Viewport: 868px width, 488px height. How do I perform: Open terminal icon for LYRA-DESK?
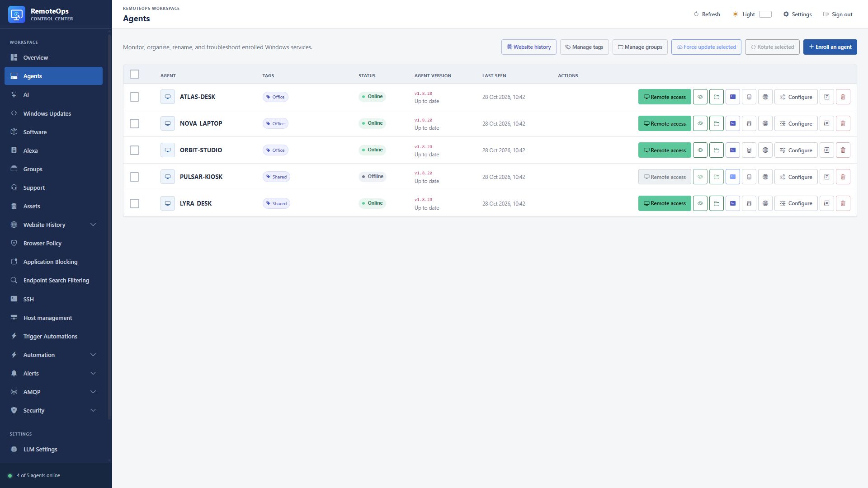pos(733,203)
